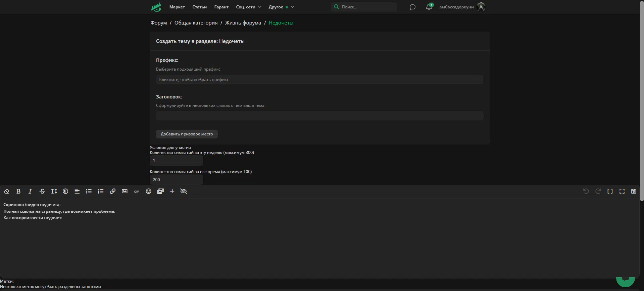Viewport: 644px width, 291px height.
Task: Switch editor to fullscreen mode
Action: (622, 191)
